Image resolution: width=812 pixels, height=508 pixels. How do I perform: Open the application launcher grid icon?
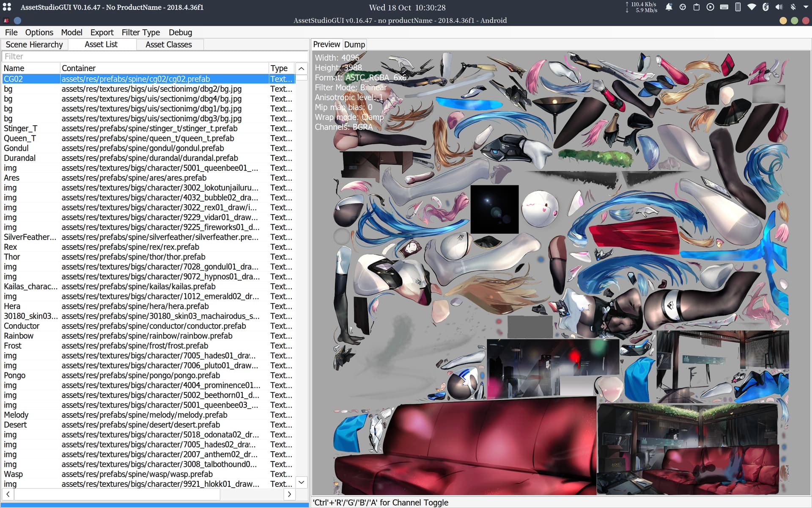click(7, 7)
